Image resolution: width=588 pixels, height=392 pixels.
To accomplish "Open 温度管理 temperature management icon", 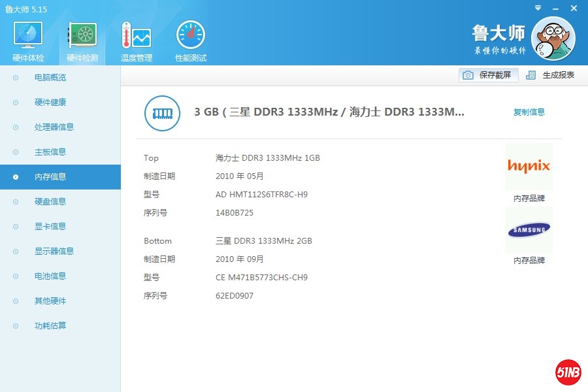I will pyautogui.click(x=136, y=36).
